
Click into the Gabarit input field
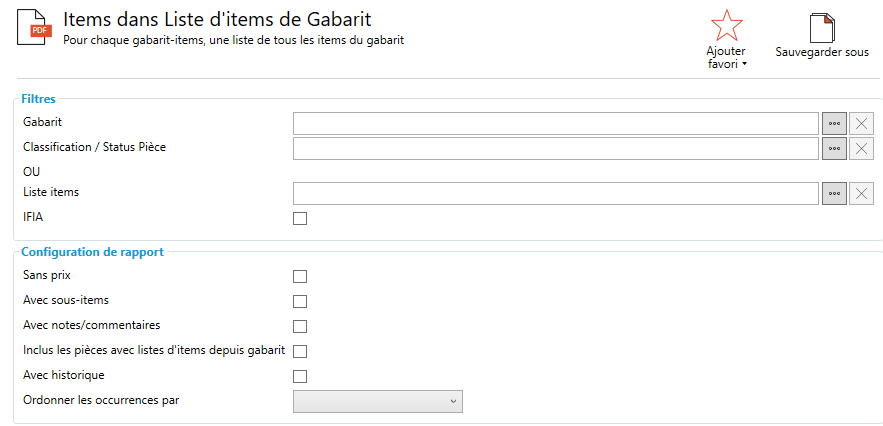555,123
